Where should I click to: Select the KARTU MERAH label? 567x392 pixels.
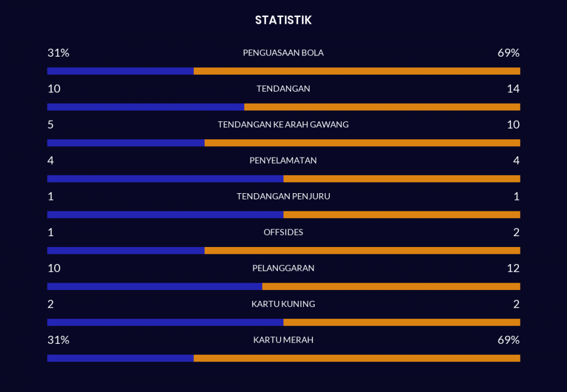click(x=283, y=340)
